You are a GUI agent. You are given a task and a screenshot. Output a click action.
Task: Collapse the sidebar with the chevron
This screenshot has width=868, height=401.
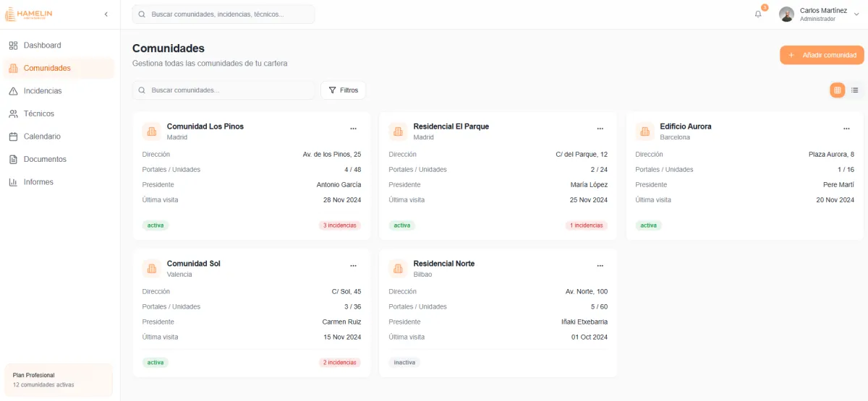pyautogui.click(x=106, y=14)
